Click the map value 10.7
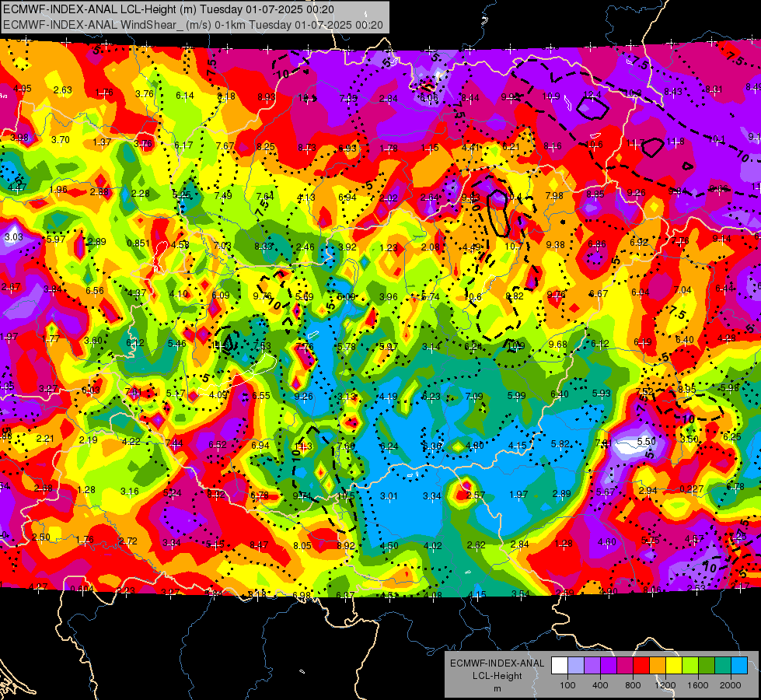This screenshot has height=700, width=761. pyautogui.click(x=514, y=247)
